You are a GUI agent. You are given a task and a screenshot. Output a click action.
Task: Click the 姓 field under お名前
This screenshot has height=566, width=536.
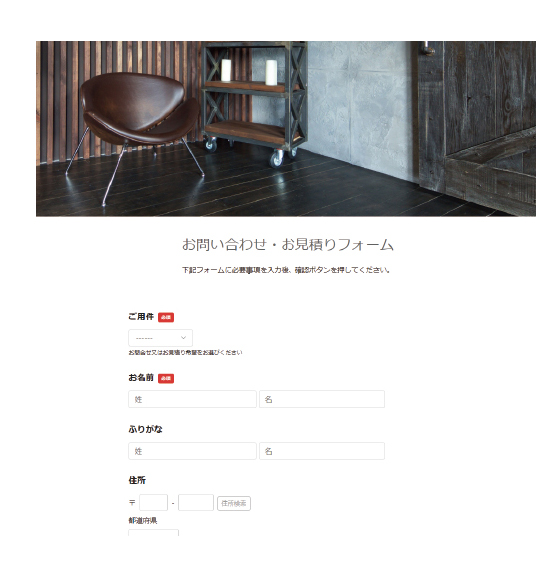coord(192,399)
